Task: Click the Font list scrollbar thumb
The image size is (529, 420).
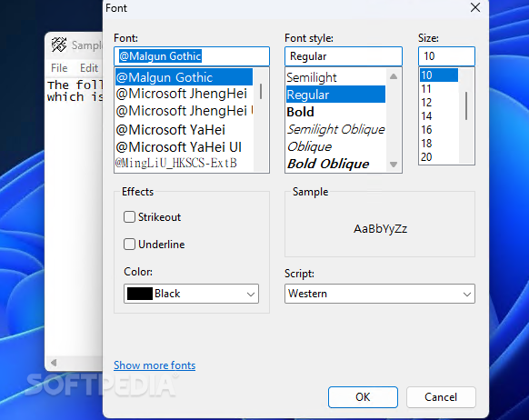Action: click(261, 91)
